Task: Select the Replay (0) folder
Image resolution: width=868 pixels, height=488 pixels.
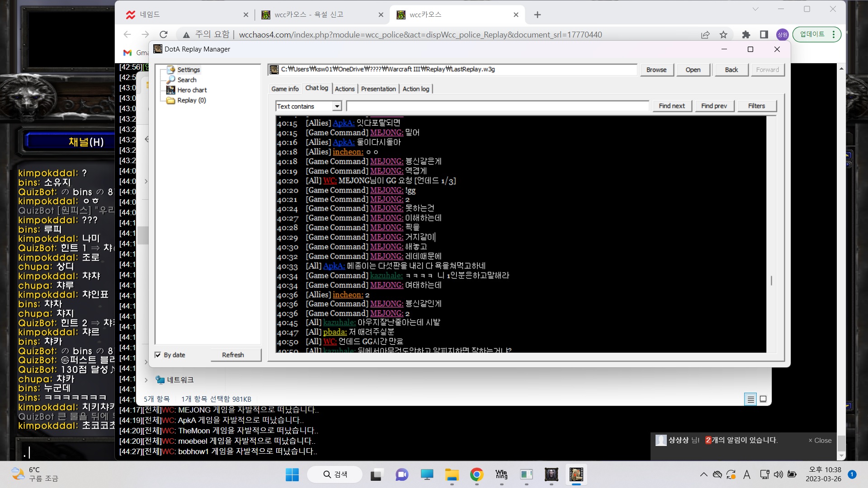Action: pyautogui.click(x=192, y=100)
